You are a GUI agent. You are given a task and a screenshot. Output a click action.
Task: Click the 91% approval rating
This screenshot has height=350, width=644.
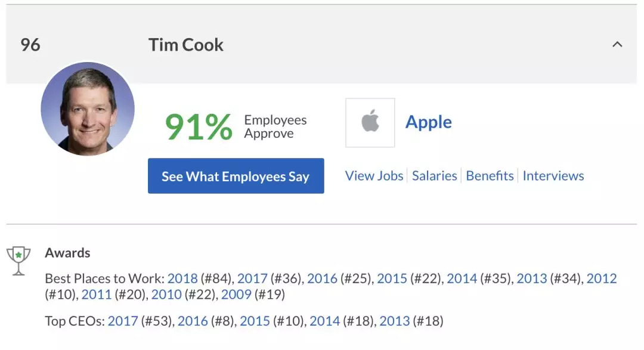(x=199, y=126)
